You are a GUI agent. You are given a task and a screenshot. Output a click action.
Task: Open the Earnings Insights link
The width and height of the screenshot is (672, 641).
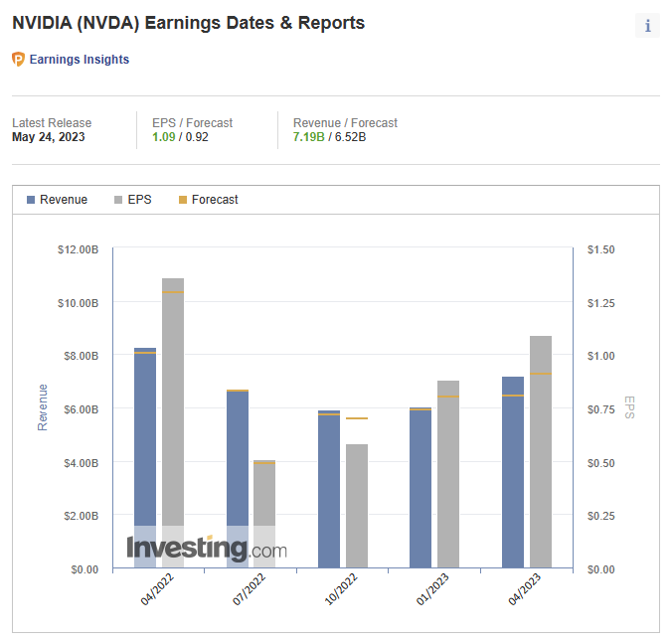[x=80, y=59]
